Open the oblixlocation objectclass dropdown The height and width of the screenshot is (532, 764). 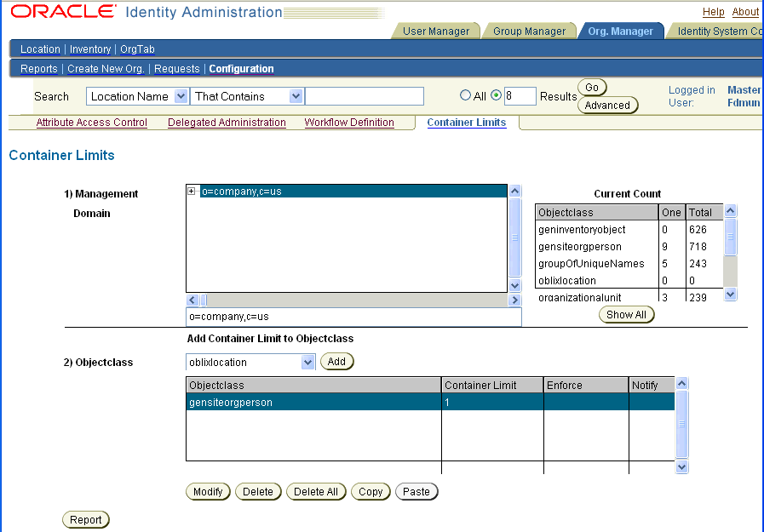pyautogui.click(x=307, y=362)
